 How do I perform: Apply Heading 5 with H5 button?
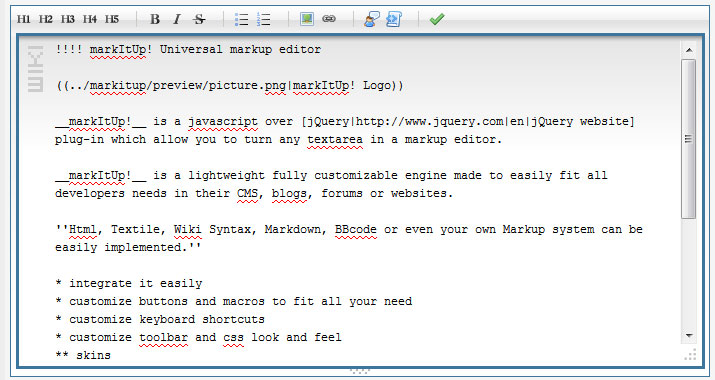[x=112, y=19]
